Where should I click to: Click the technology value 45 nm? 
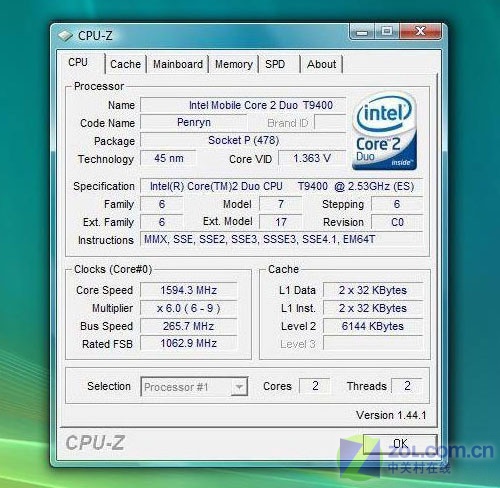(168, 158)
